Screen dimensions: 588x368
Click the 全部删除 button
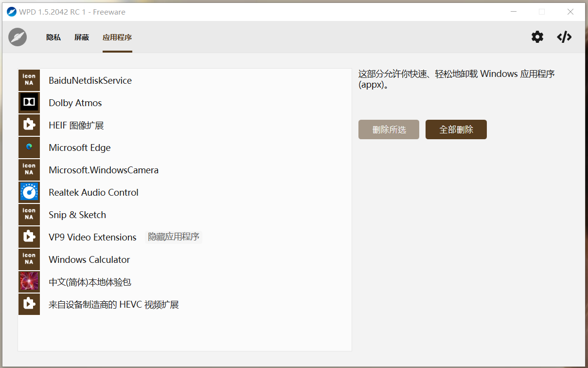click(x=456, y=129)
